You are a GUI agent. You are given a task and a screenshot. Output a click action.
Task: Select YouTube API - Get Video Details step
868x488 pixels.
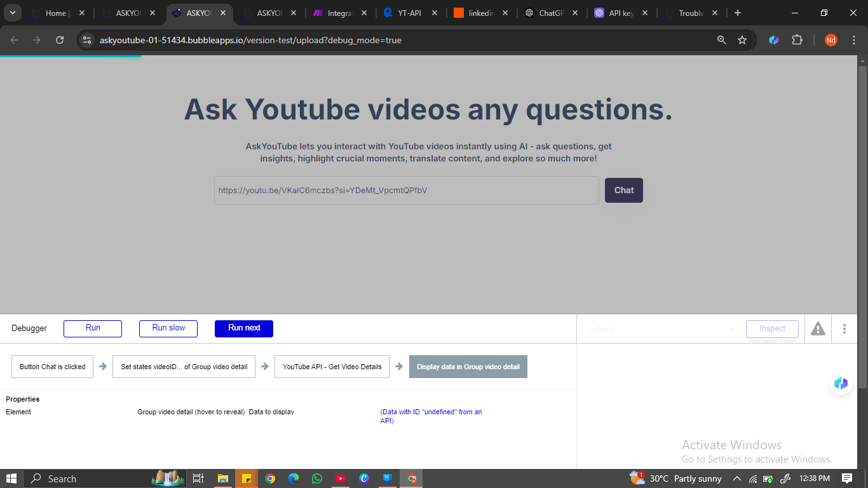click(332, 367)
